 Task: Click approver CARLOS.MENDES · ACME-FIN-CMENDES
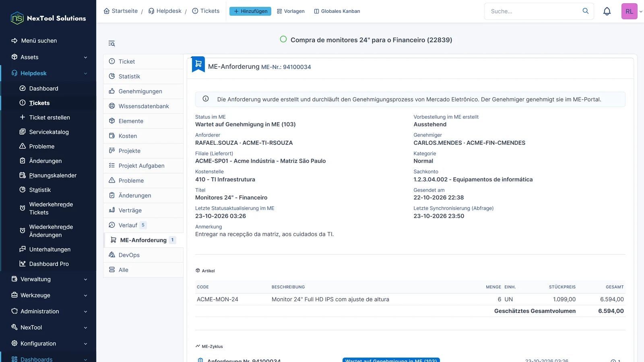469,143
